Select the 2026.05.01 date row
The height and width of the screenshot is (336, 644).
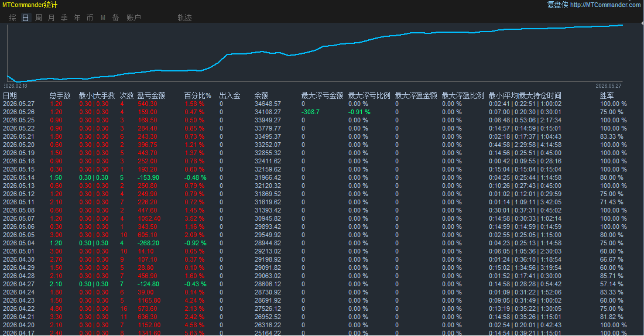[x=19, y=251]
